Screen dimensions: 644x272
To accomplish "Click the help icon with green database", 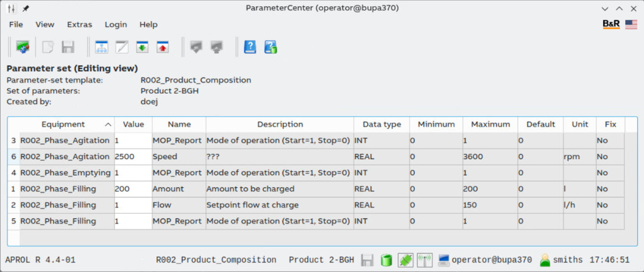I will pos(271,47).
